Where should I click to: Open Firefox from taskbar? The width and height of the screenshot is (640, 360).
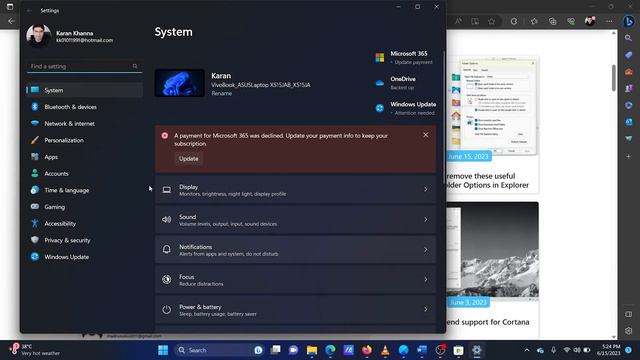[x=367, y=350]
